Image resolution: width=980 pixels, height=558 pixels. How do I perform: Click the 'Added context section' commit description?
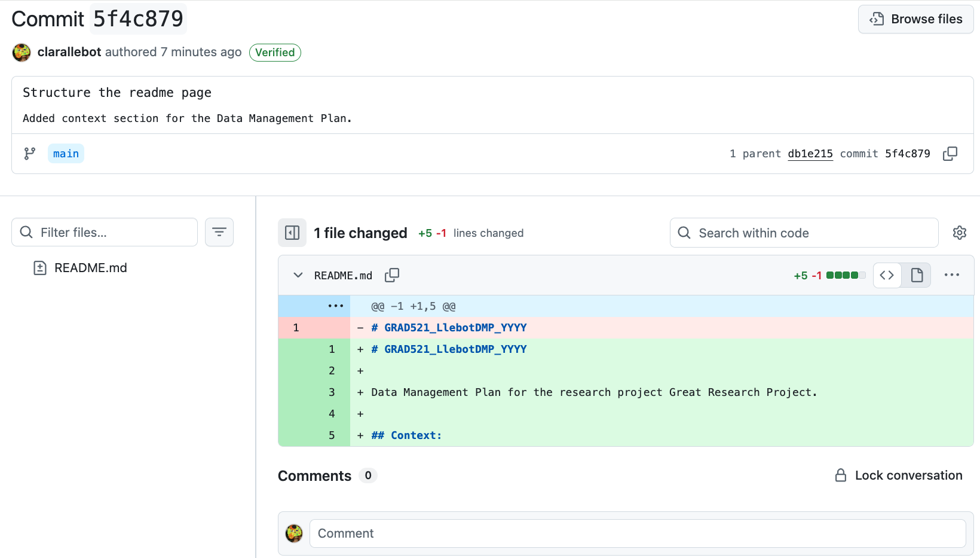pos(187,118)
